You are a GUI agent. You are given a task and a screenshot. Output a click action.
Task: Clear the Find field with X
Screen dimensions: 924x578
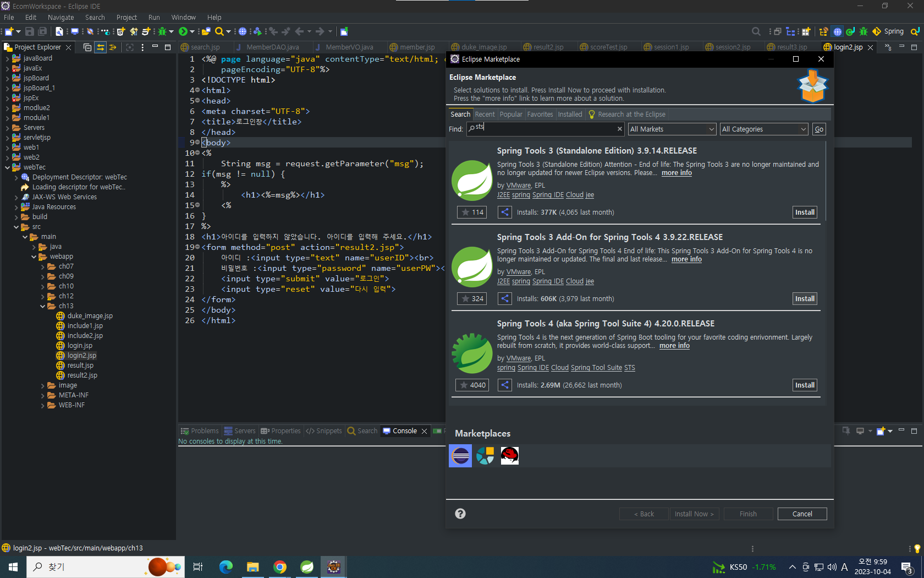click(x=620, y=129)
